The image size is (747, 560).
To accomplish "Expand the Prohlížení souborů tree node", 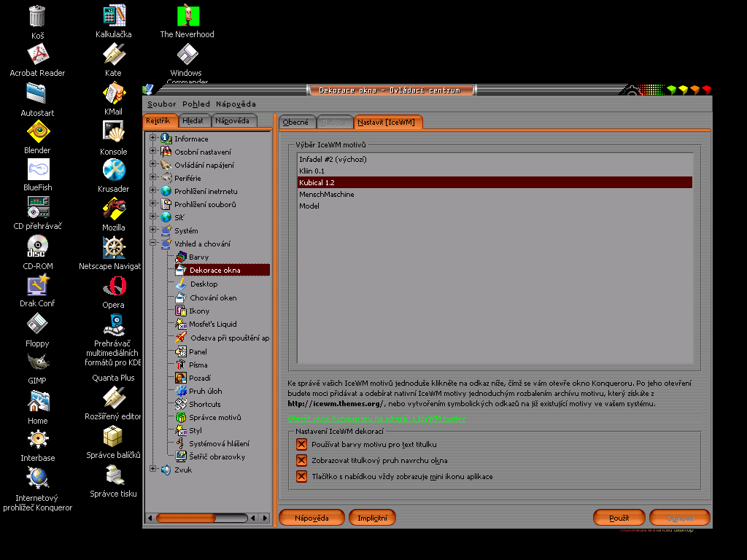I will tap(153, 203).
